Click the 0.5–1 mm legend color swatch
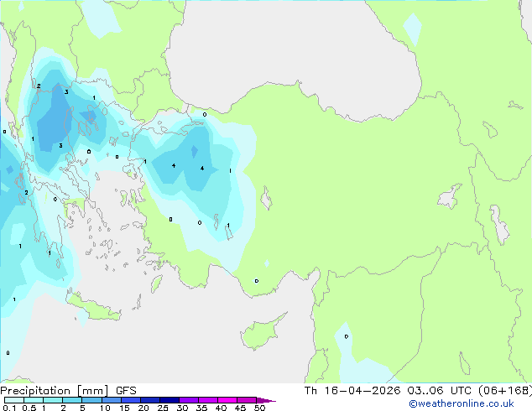532x411 pixels. coord(34,400)
